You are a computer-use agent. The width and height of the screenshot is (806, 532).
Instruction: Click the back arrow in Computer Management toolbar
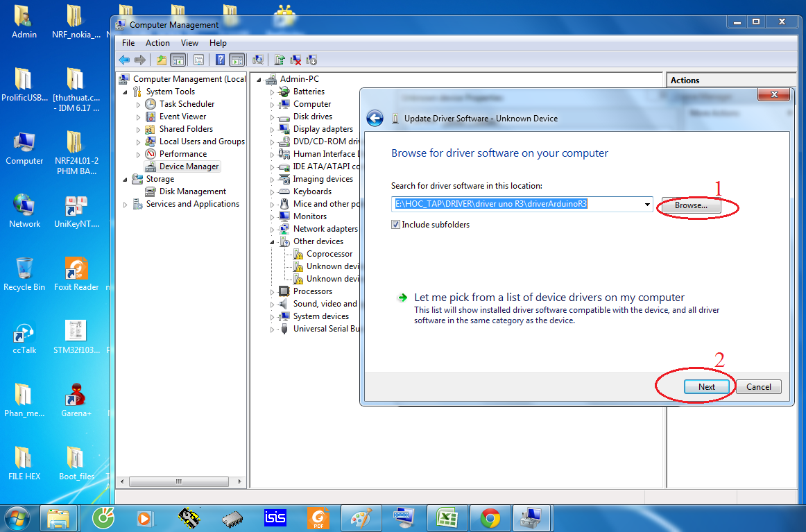pyautogui.click(x=124, y=60)
